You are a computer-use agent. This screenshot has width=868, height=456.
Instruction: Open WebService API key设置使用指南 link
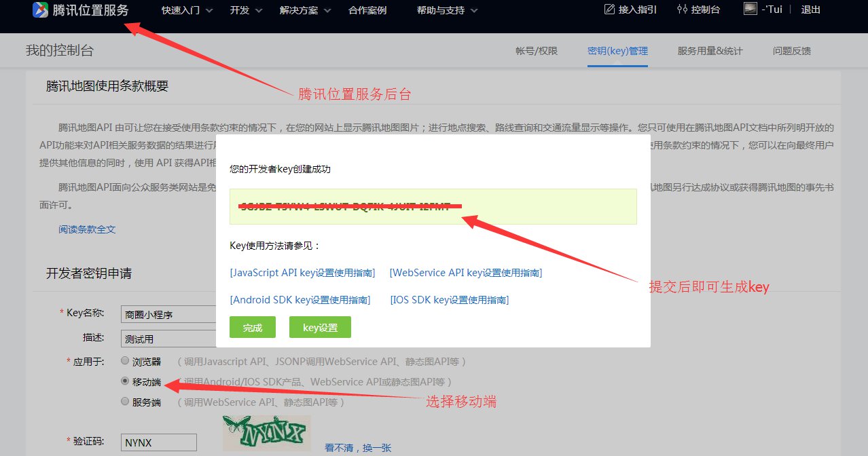(x=466, y=273)
